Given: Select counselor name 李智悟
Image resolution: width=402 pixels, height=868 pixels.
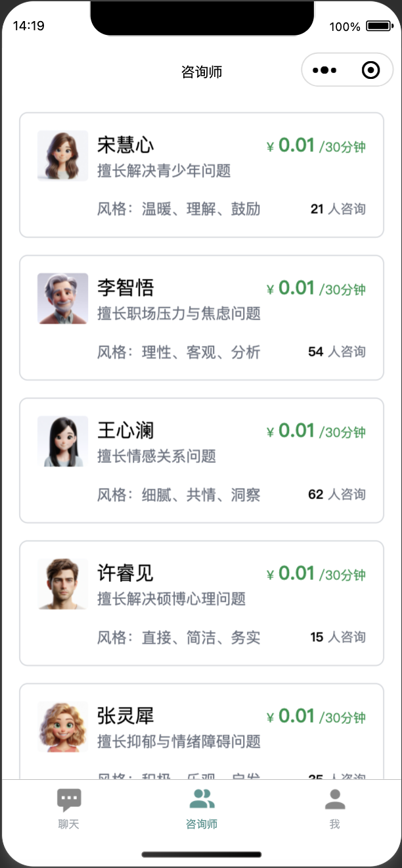Looking at the screenshot, I should pos(125,287).
